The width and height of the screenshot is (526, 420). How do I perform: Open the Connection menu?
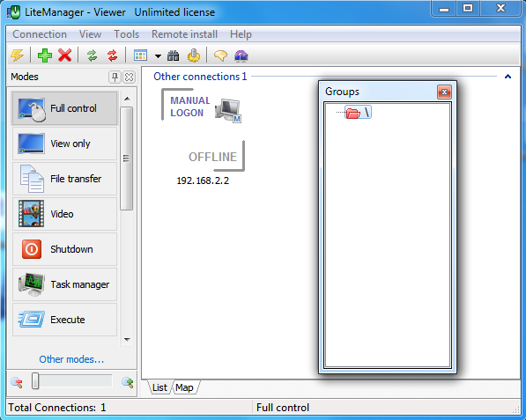pyautogui.click(x=40, y=34)
